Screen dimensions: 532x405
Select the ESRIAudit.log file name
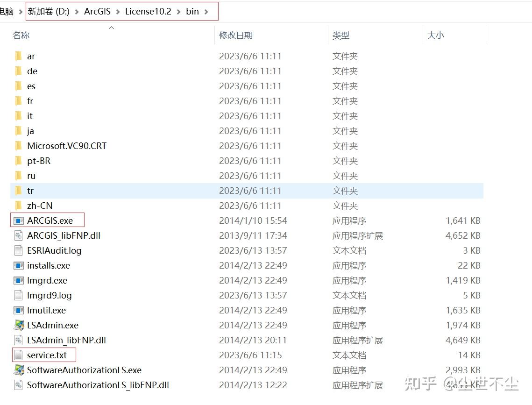(x=54, y=250)
